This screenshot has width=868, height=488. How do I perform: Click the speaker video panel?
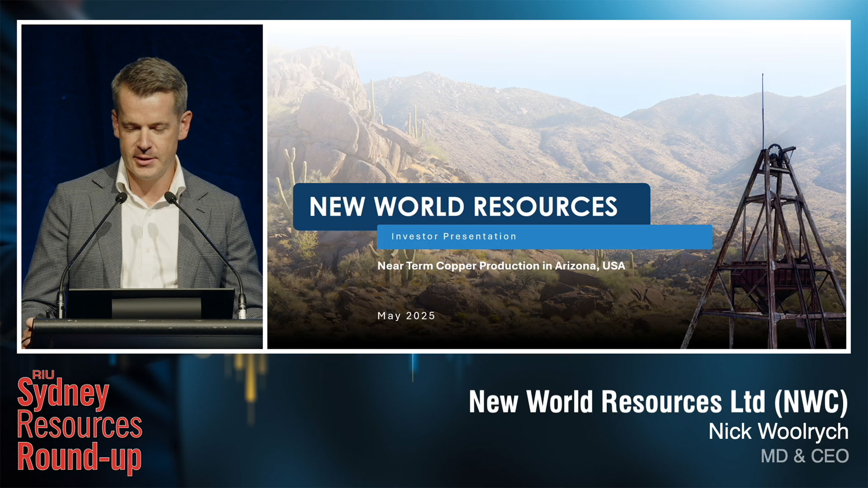pos(142,187)
